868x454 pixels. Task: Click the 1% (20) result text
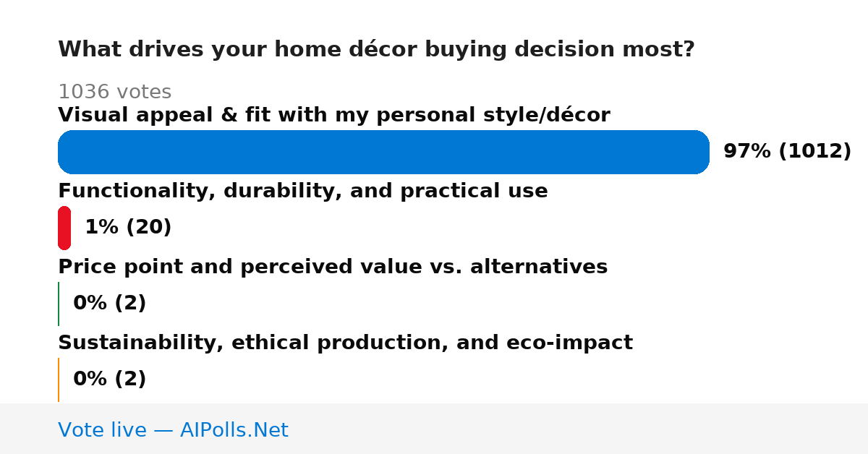click(128, 228)
